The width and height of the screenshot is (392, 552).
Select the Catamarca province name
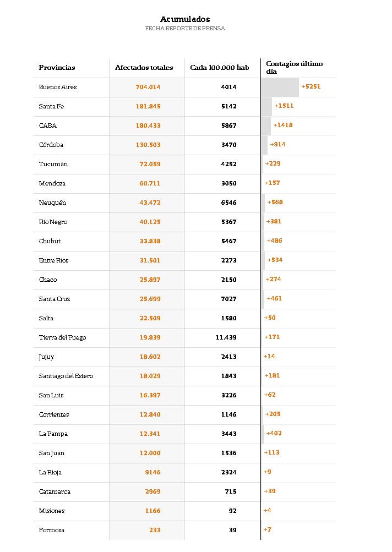click(55, 491)
